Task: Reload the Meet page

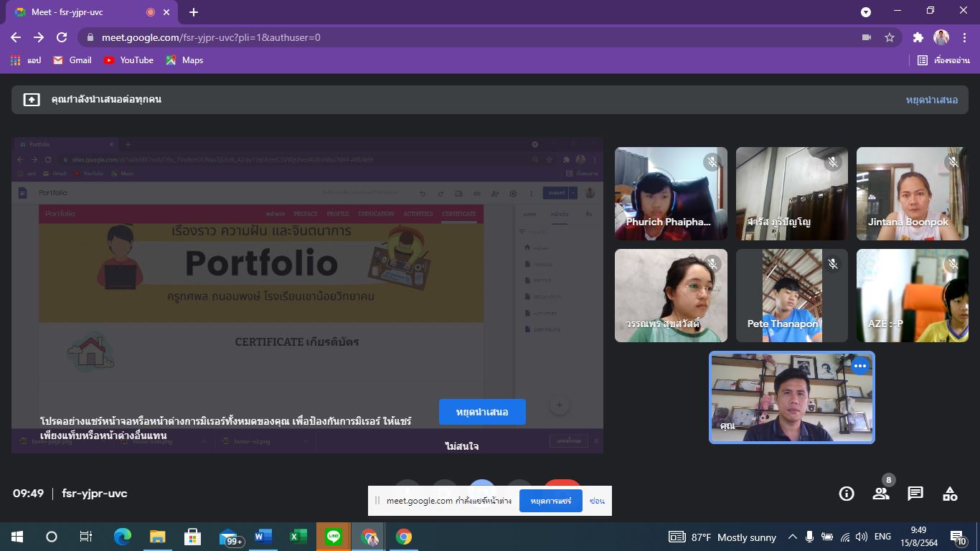Action: tap(62, 37)
